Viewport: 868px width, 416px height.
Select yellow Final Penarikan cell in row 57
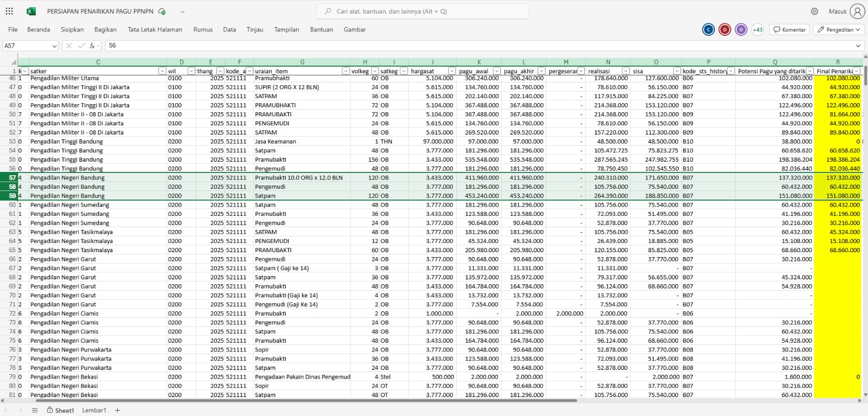pos(837,178)
